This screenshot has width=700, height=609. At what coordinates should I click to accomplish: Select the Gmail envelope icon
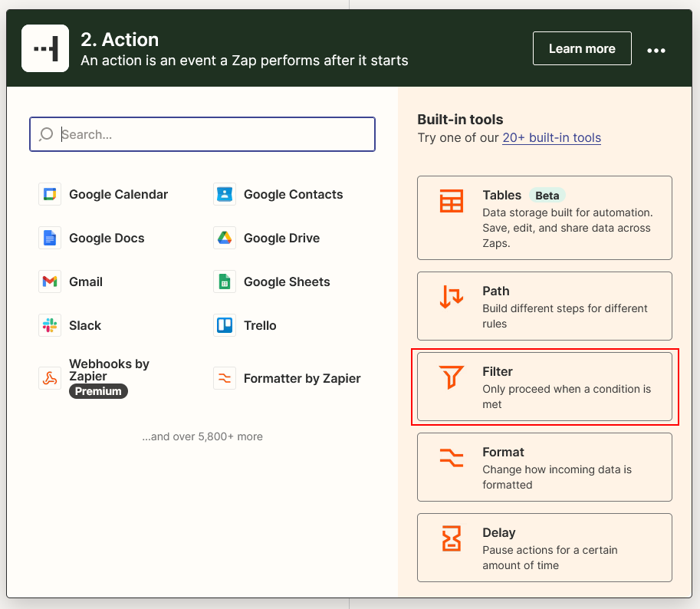tap(50, 281)
